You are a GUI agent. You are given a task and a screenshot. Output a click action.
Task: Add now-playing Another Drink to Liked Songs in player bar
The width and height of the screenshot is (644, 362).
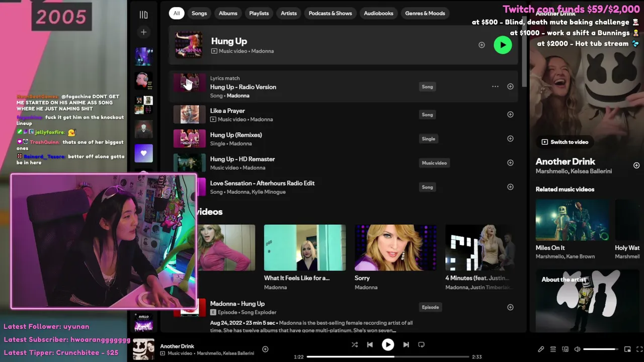(x=265, y=349)
